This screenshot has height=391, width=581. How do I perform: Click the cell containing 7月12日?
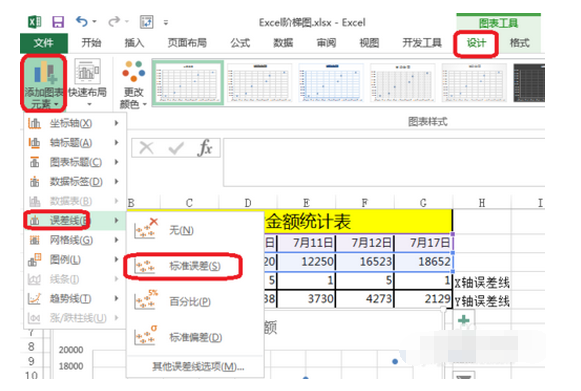pos(365,243)
